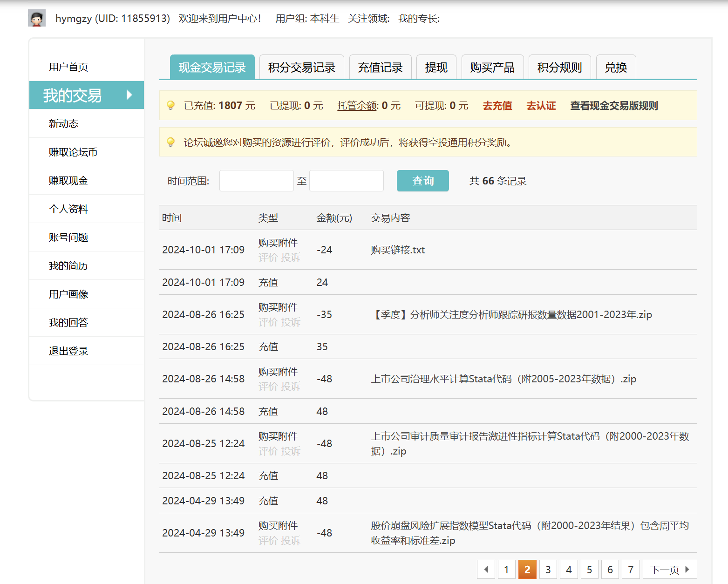Click the previous page arrow icon
The width and height of the screenshot is (728, 584).
(x=486, y=569)
